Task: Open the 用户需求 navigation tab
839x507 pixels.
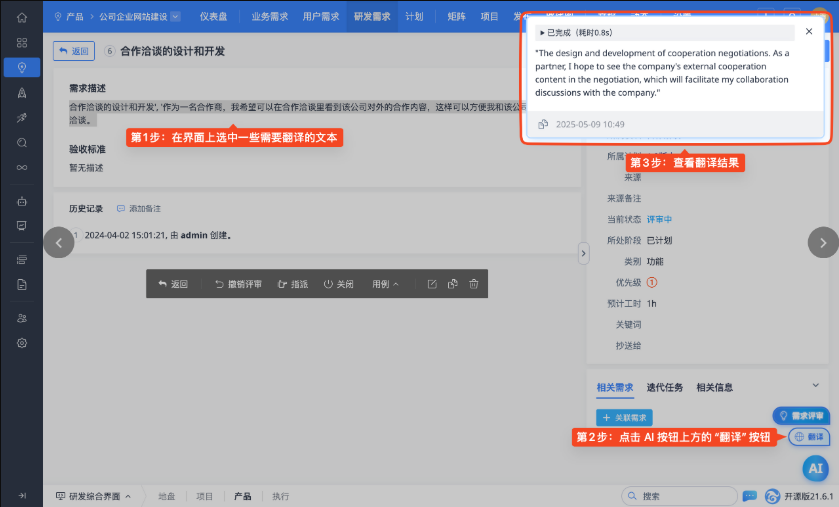Action: [322, 17]
